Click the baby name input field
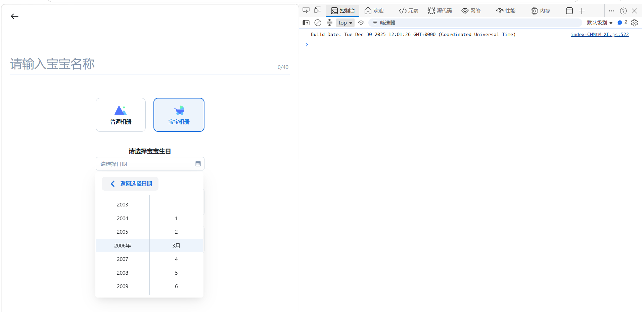Screen dimensions: 644x312 click(x=150, y=64)
